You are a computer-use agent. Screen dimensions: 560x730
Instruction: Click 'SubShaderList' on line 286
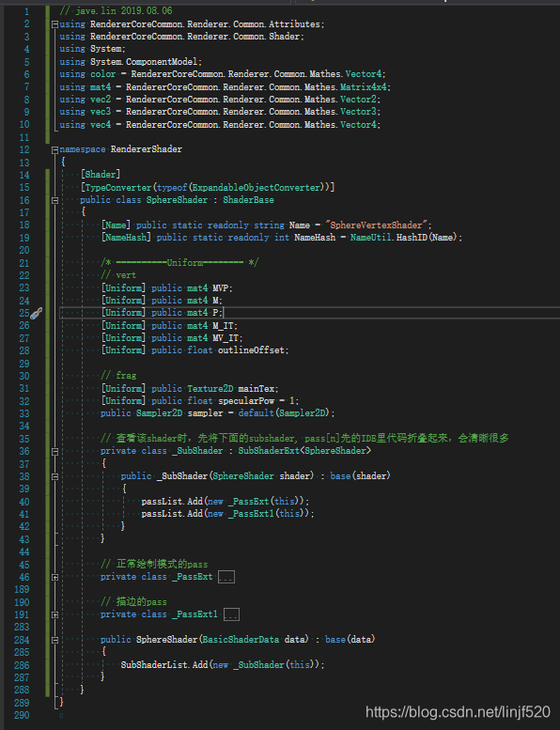(x=153, y=665)
